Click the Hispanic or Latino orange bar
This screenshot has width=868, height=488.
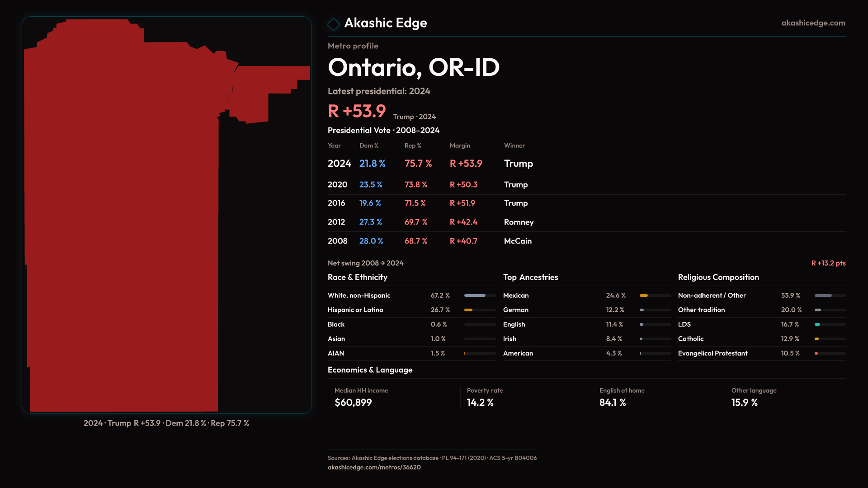click(468, 310)
